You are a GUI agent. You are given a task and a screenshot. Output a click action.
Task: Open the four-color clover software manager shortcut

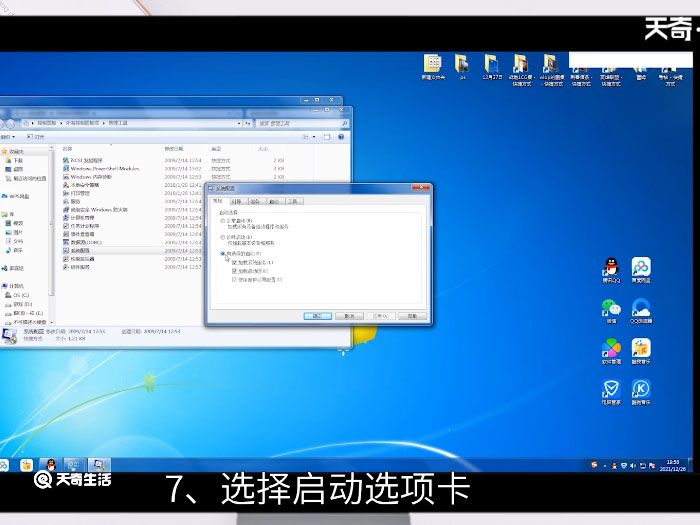coord(611,351)
